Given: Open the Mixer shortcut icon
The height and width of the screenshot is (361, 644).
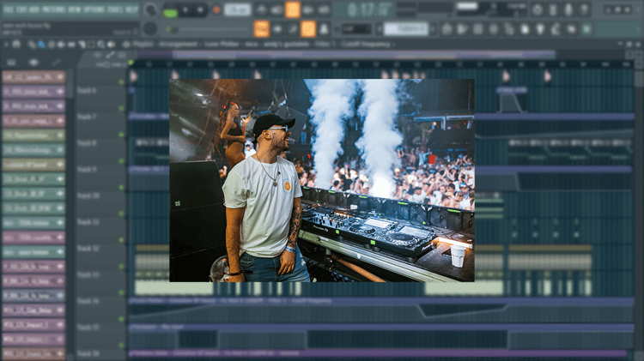Looking at the screenshot, I should pyautogui.click(x=493, y=28).
